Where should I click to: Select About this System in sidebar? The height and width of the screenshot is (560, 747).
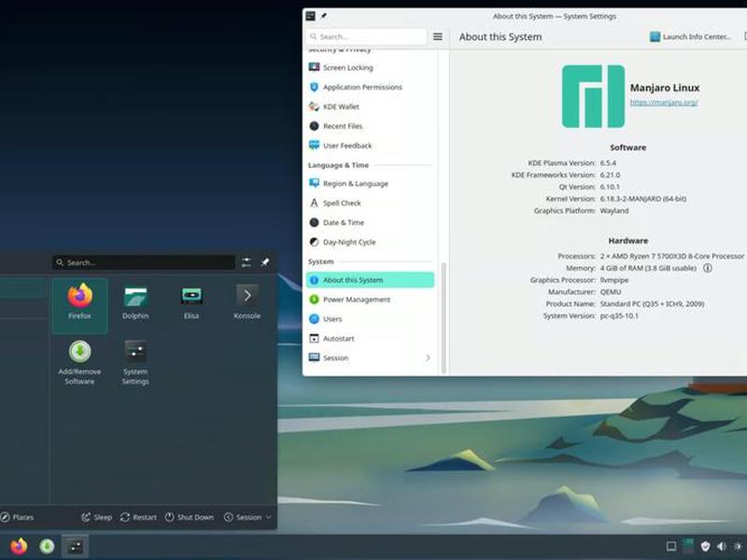(x=370, y=280)
